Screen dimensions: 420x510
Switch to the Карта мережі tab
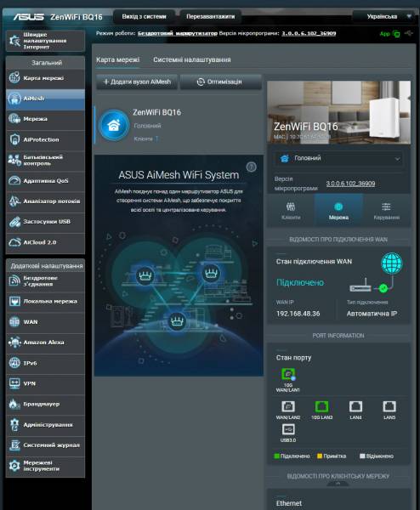(118, 59)
